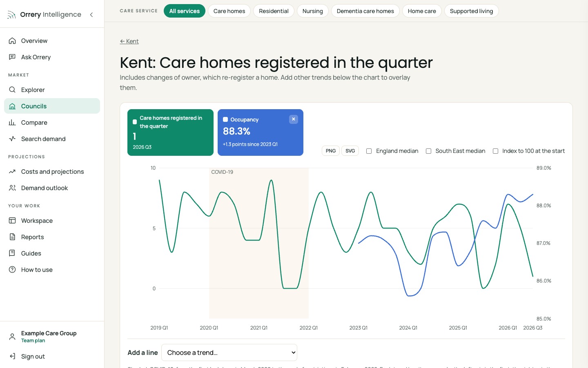
Task: Download the chart as SVG
Action: tap(350, 151)
